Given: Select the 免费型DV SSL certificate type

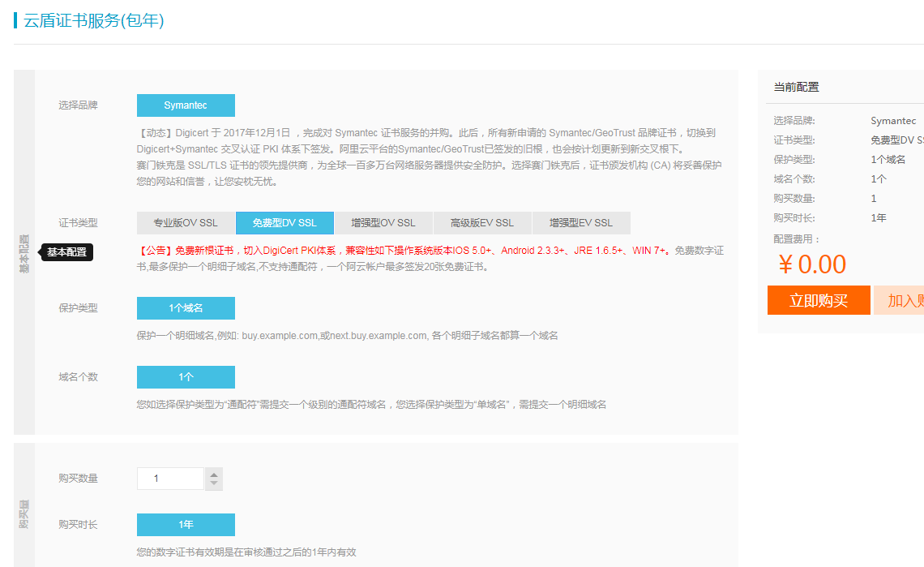Looking at the screenshot, I should [x=284, y=223].
